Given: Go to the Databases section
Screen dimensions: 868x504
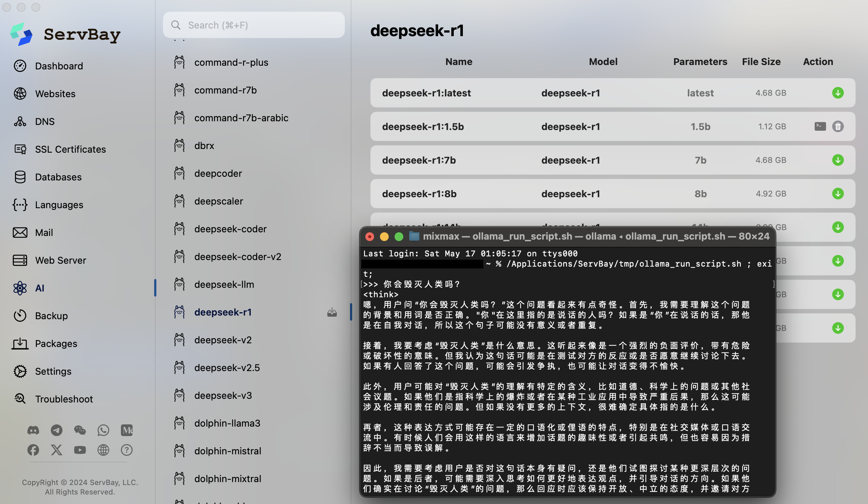Looking at the screenshot, I should [58, 177].
